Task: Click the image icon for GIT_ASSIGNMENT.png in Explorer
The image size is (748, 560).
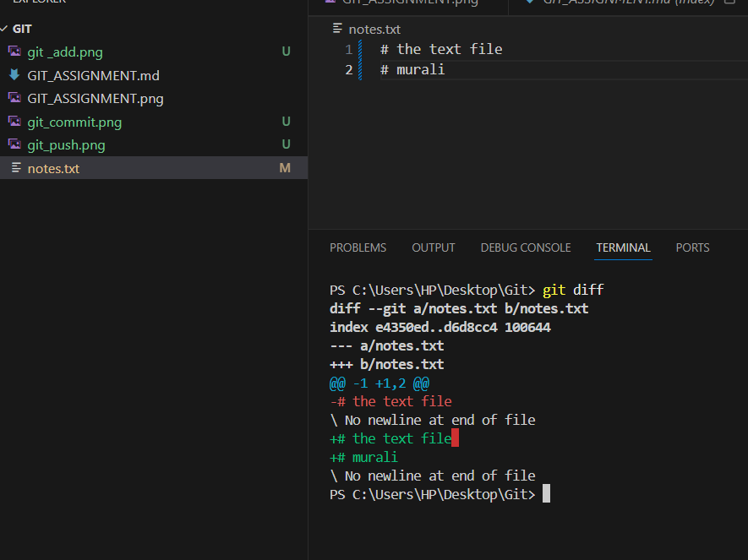Action: pyautogui.click(x=15, y=98)
